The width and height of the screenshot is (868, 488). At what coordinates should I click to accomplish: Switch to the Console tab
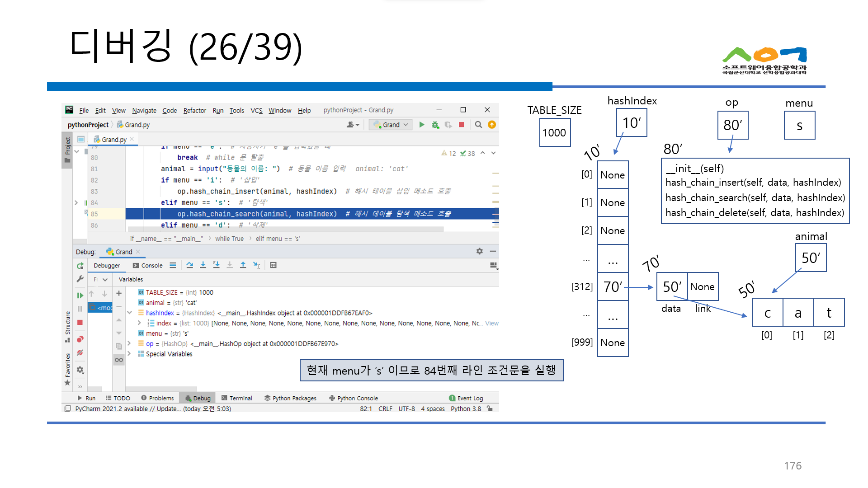coord(147,265)
